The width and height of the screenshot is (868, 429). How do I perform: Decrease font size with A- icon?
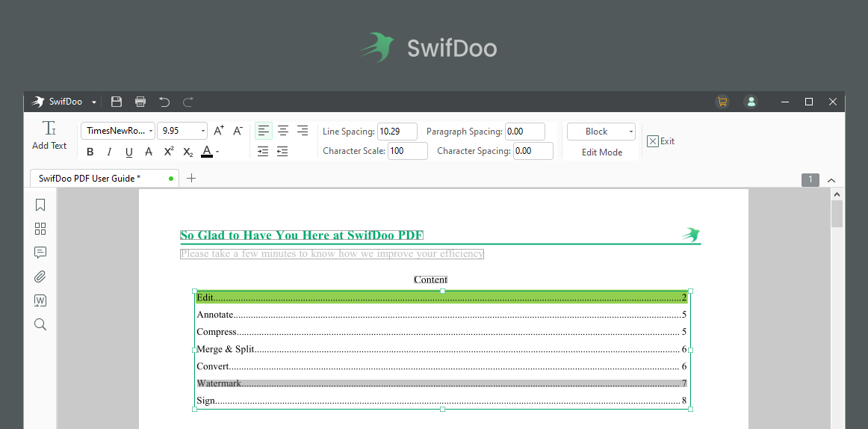(x=238, y=132)
